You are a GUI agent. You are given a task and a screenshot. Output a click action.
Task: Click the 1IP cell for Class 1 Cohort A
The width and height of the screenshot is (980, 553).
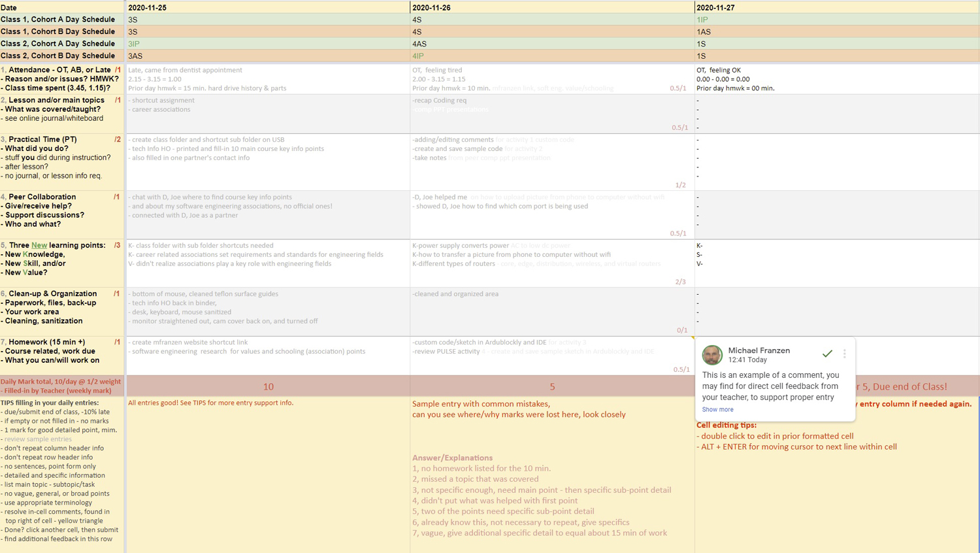pos(836,20)
